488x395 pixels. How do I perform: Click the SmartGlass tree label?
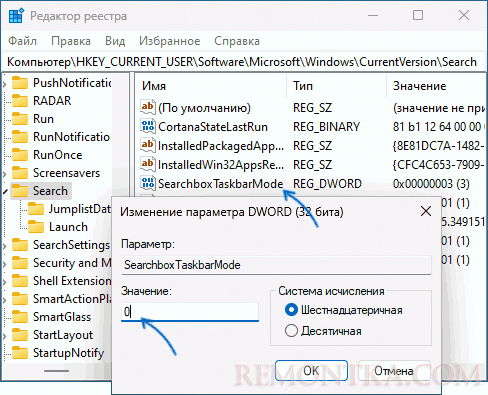click(x=62, y=317)
